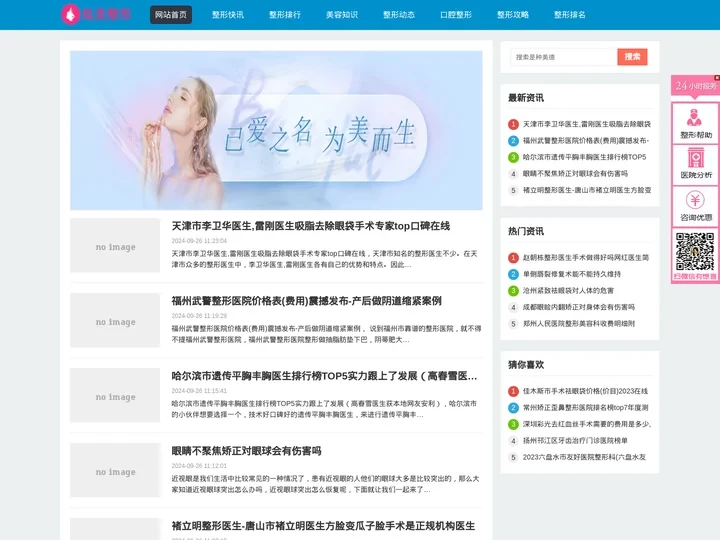Click thumbnail beside 眼睛不聚焦矫正 article
The width and height of the screenshot is (720, 540).
tap(115, 470)
